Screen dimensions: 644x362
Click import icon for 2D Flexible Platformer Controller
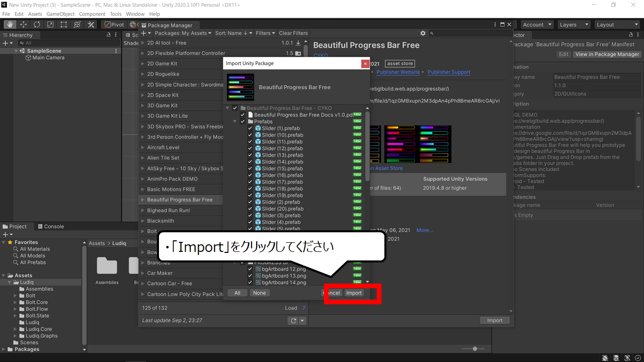298,53
